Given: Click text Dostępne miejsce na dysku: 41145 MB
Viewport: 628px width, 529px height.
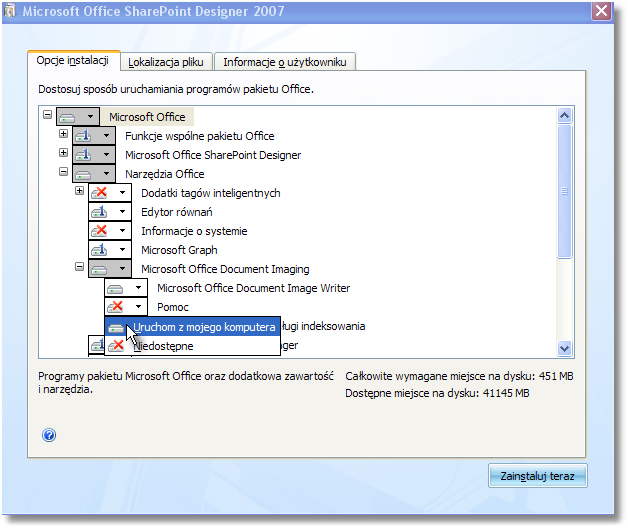Looking at the screenshot, I should pyautogui.click(x=437, y=393).
